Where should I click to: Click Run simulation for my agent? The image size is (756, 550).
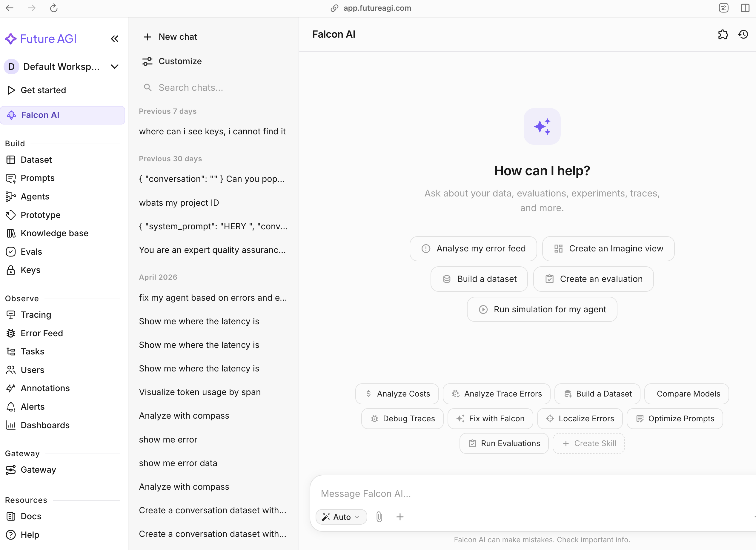pyautogui.click(x=542, y=309)
